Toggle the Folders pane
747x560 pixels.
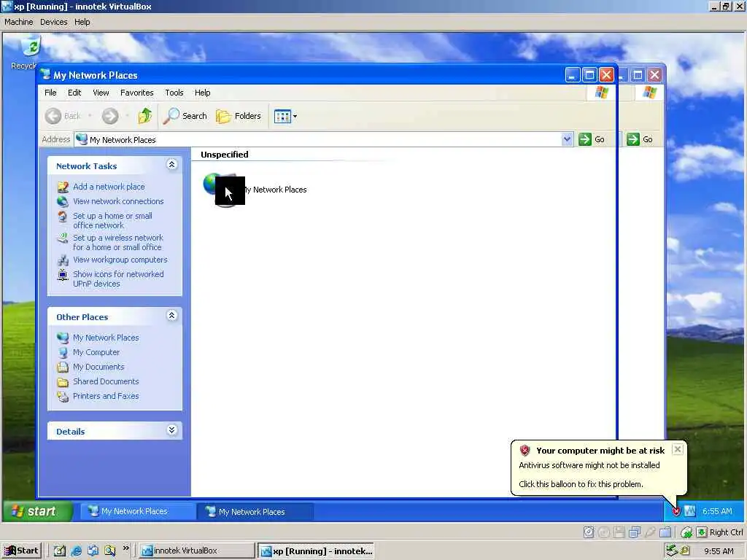click(x=239, y=116)
